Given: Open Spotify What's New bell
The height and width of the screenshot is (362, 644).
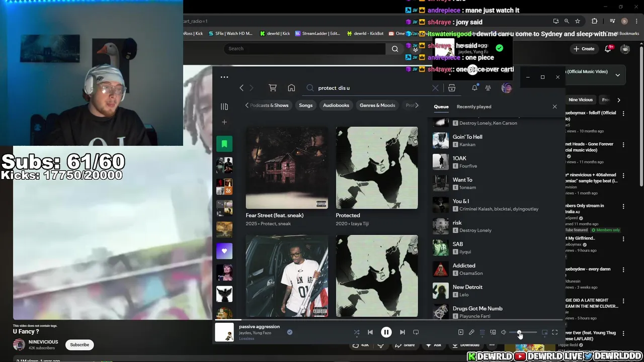Looking at the screenshot, I should coord(474,88).
